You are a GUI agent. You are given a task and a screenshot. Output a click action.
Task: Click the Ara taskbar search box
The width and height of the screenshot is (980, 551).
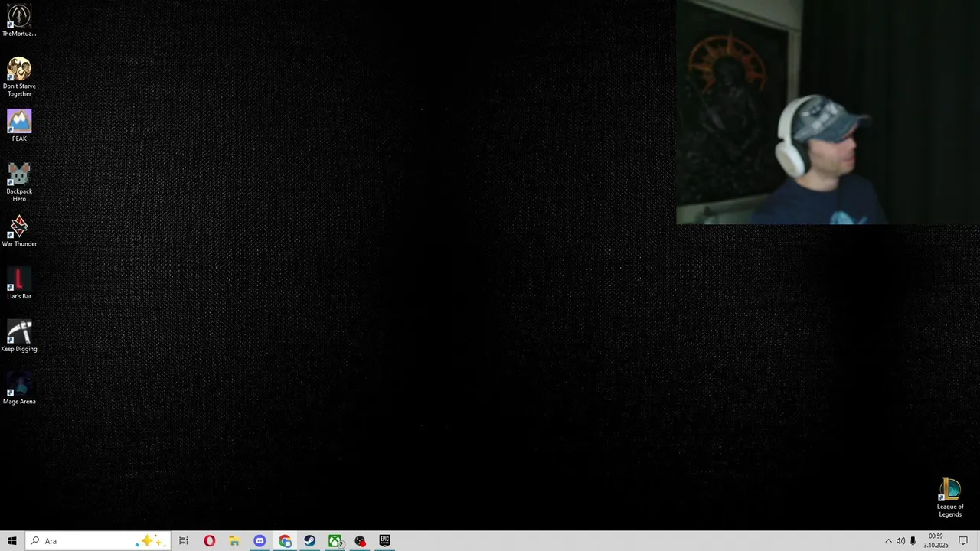(x=98, y=541)
